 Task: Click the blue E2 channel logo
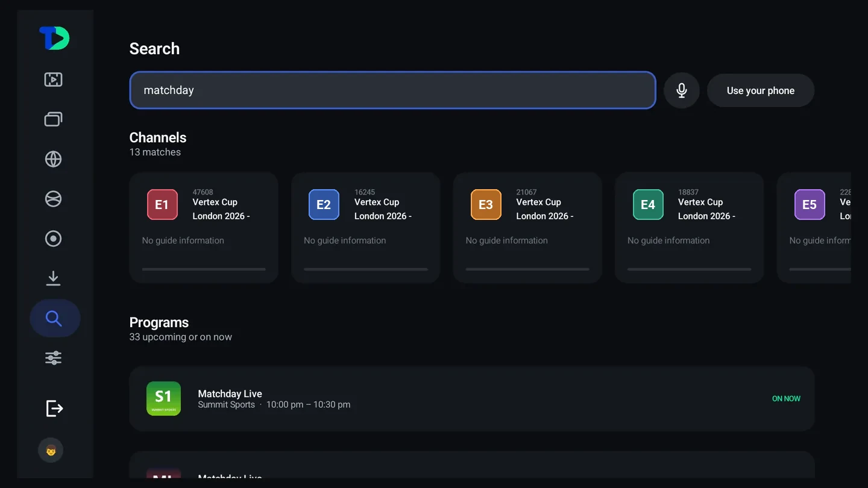click(x=324, y=205)
